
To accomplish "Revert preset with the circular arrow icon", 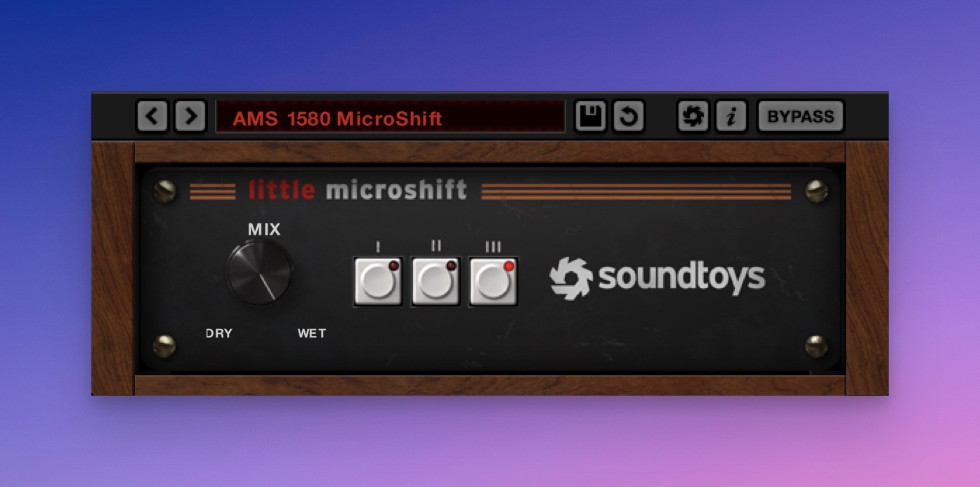I will coord(628,117).
